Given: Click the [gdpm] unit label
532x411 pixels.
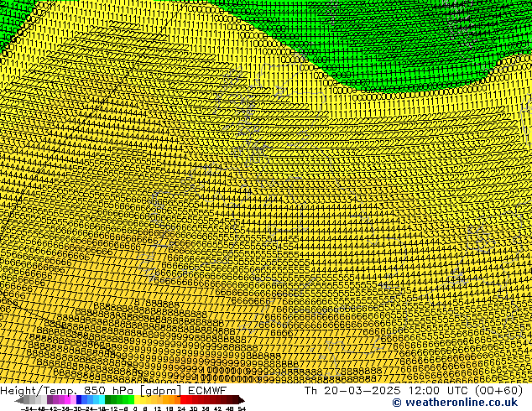Looking at the screenshot, I should point(162,391).
